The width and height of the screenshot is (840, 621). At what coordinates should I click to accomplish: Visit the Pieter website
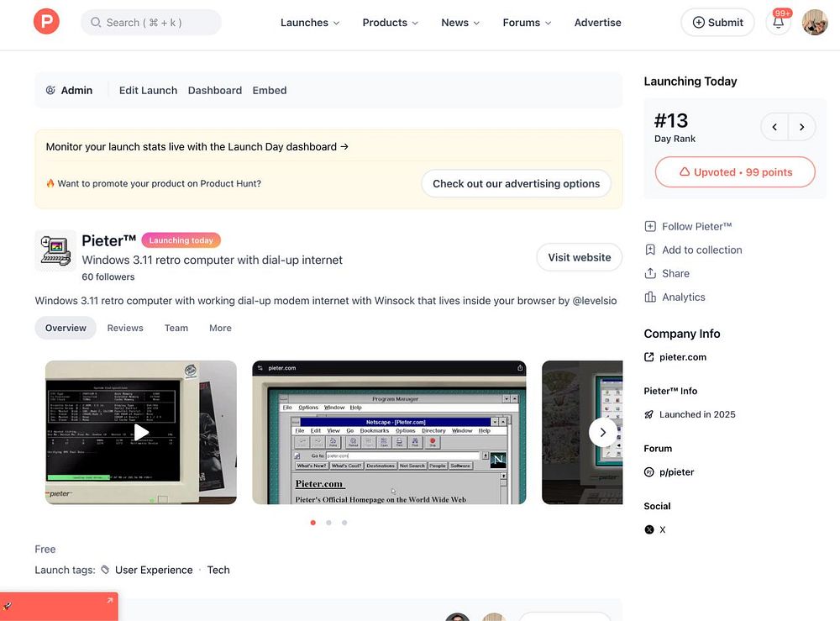coord(579,258)
